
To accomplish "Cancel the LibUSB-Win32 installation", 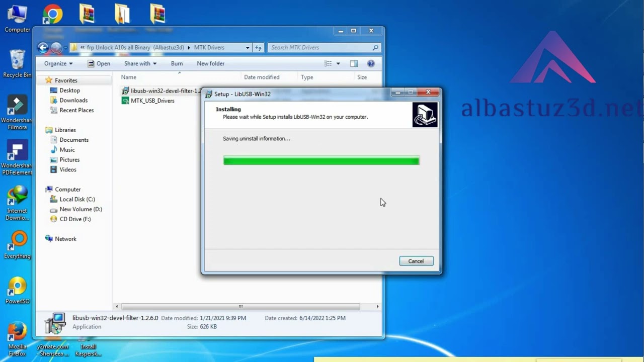I will point(416,261).
